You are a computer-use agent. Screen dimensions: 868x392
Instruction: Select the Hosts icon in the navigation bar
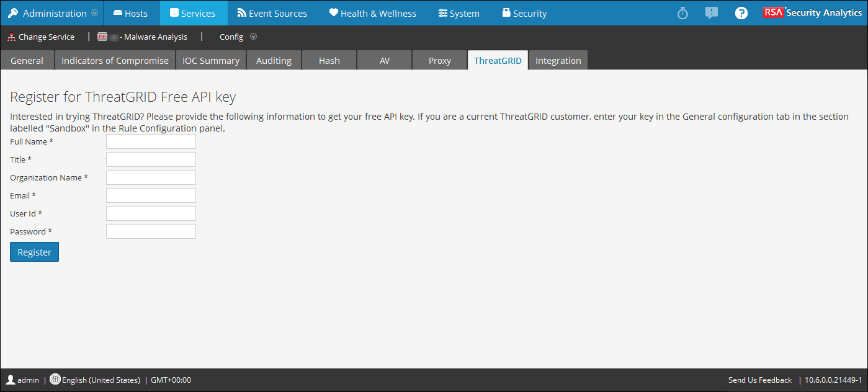point(118,12)
